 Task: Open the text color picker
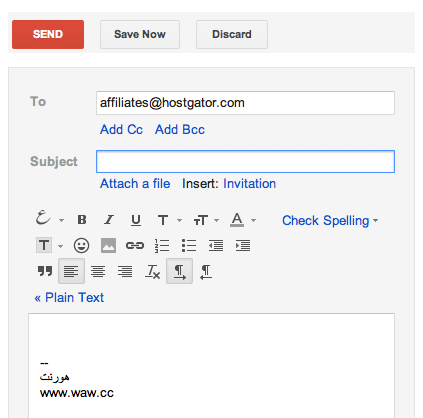click(x=243, y=220)
